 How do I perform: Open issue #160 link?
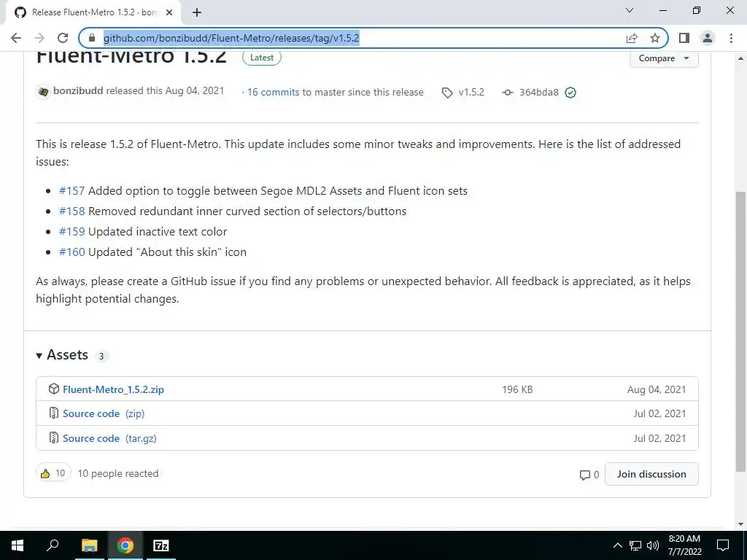pos(72,252)
